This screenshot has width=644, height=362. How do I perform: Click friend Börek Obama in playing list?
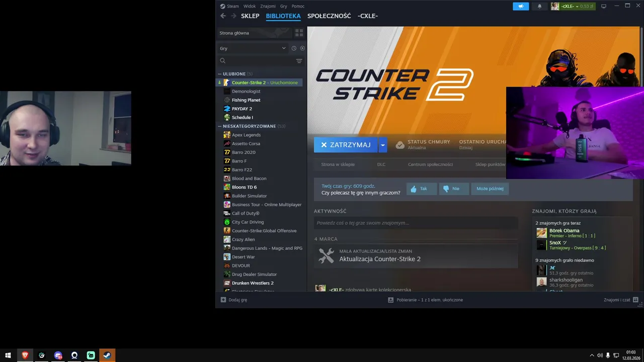(564, 231)
